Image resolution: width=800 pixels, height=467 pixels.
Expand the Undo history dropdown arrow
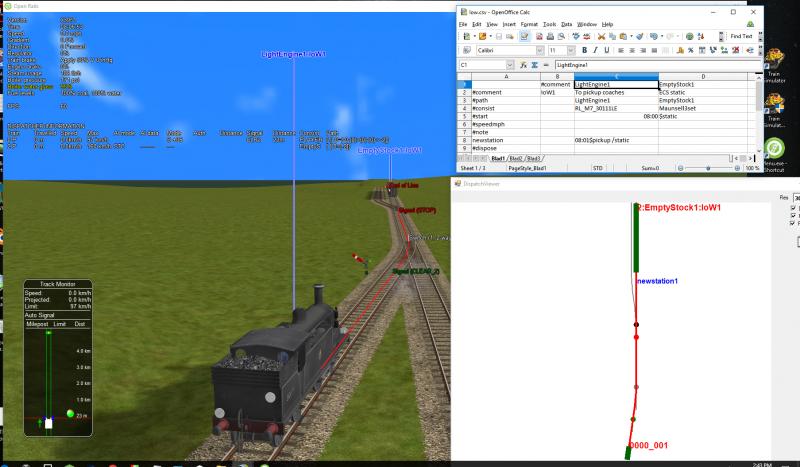662,36
